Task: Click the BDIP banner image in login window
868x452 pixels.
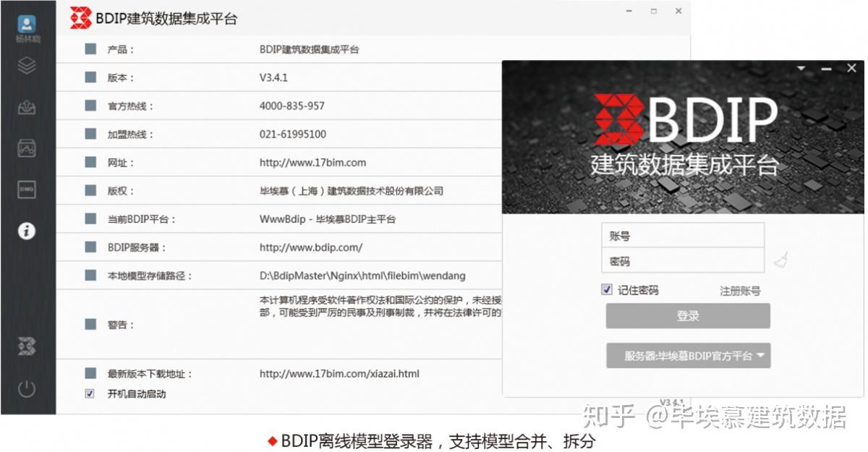Action: tap(683, 137)
